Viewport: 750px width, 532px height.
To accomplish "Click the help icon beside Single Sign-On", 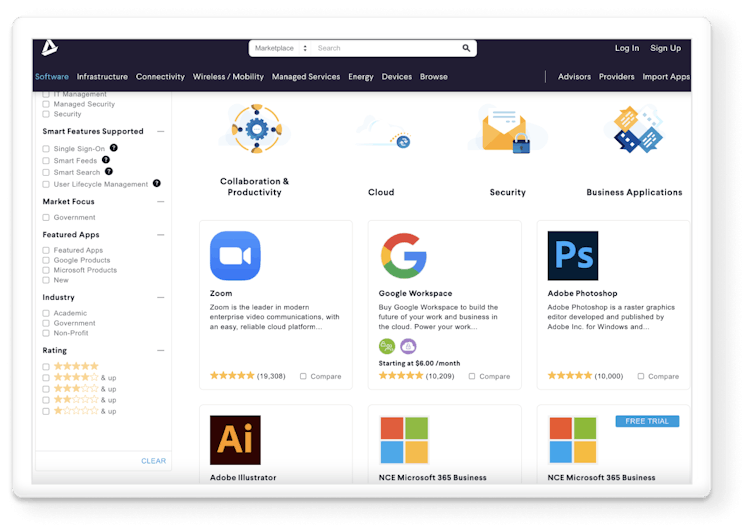I will click(114, 148).
